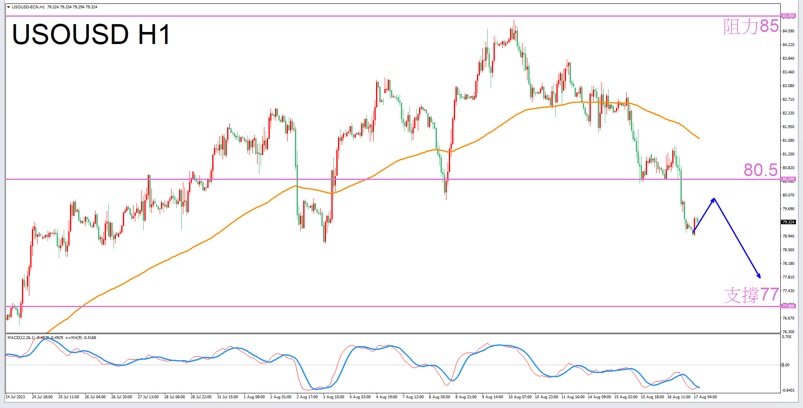803x408 pixels.
Task: Click the 26 Jul 04:00 time label
Action: click(95, 397)
